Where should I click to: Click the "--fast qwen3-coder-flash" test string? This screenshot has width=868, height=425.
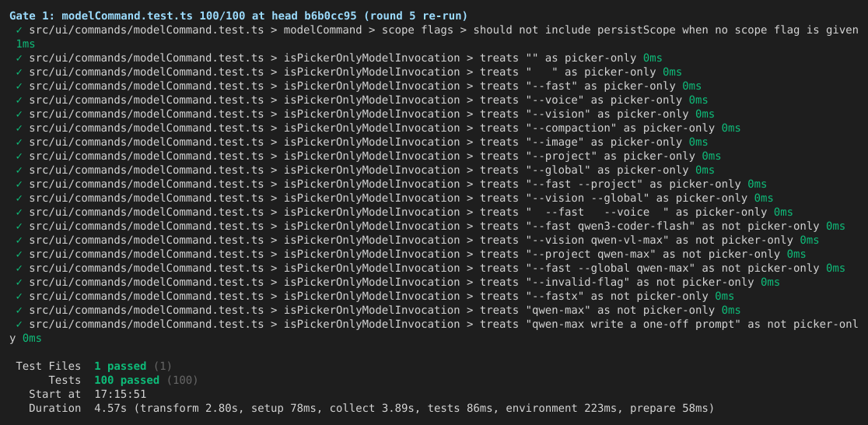tap(614, 226)
